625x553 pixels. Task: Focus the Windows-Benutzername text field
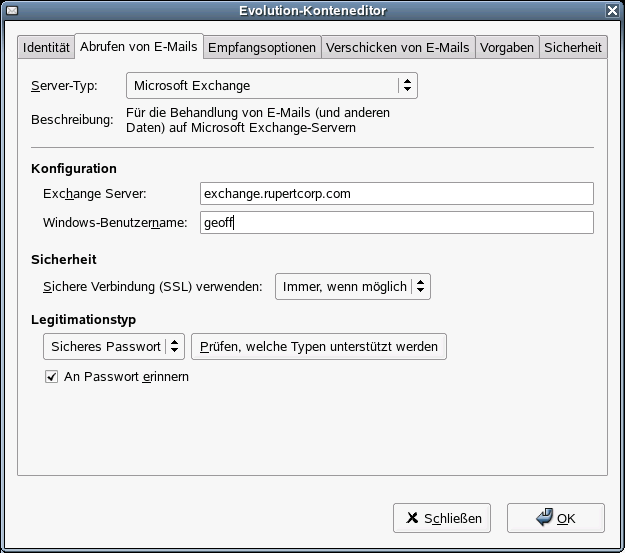(396, 222)
